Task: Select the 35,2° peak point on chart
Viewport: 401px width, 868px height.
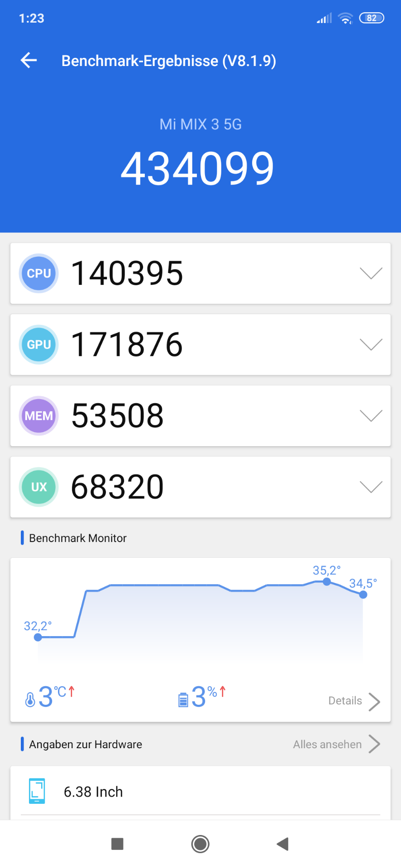Action: (x=327, y=582)
